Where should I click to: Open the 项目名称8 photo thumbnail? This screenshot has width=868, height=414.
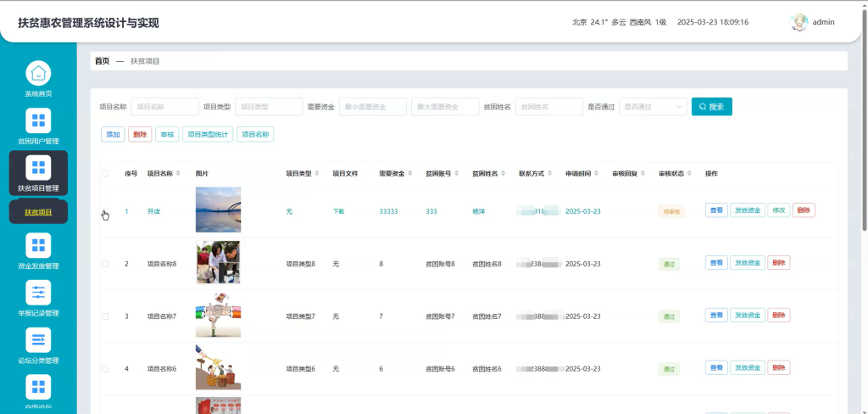[218, 262]
